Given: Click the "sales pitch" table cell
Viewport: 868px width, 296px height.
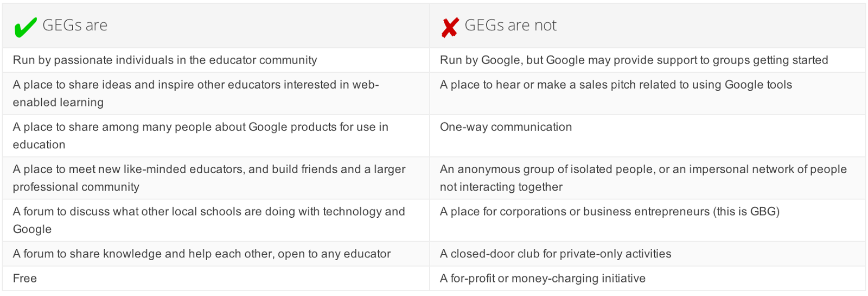Looking at the screenshot, I should 616,85.
